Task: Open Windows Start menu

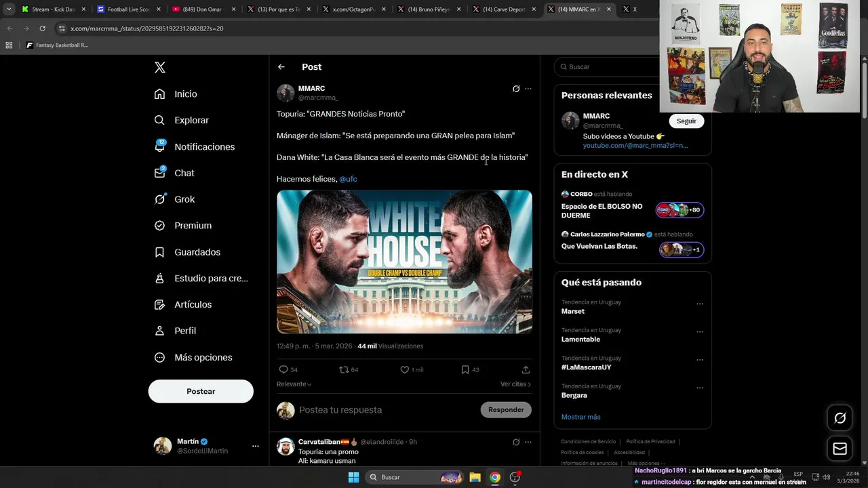Action: (353, 477)
